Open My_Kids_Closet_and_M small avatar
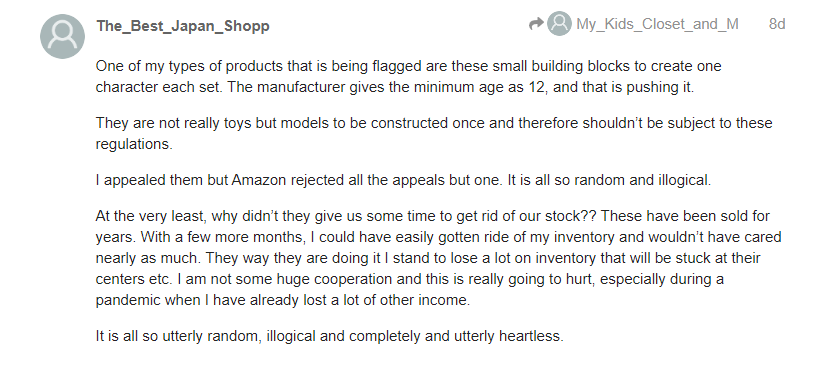Screen dimensions: 833x377 [559, 24]
